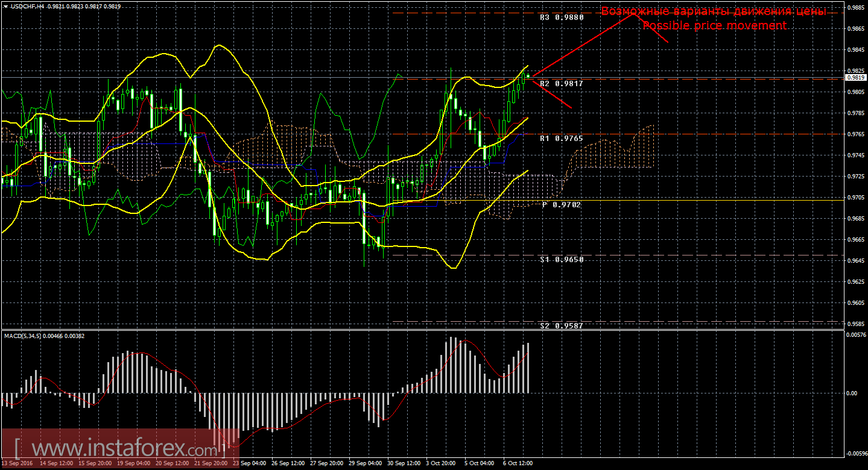
Task: Click the S1 0.9650 support label
Action: coord(561,259)
